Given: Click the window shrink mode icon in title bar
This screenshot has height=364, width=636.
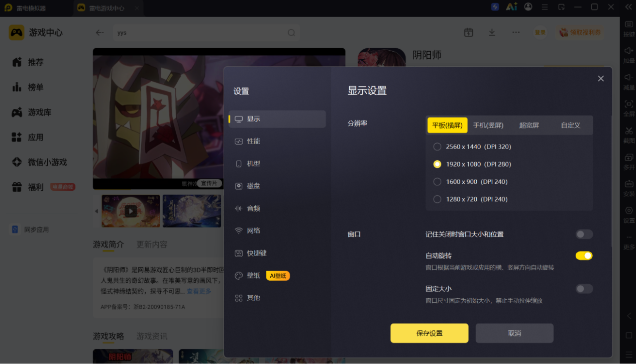Looking at the screenshot, I should click(561, 7).
